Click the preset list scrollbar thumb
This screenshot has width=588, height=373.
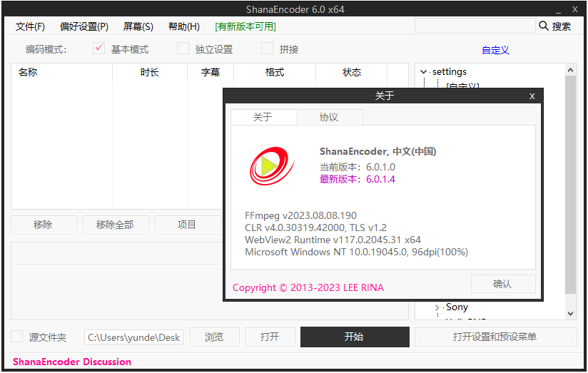click(570, 185)
